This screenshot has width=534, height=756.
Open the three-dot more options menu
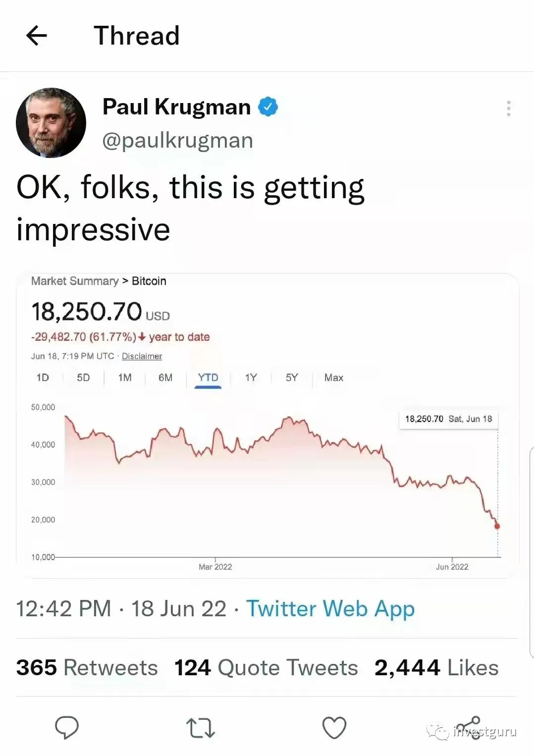tap(508, 108)
